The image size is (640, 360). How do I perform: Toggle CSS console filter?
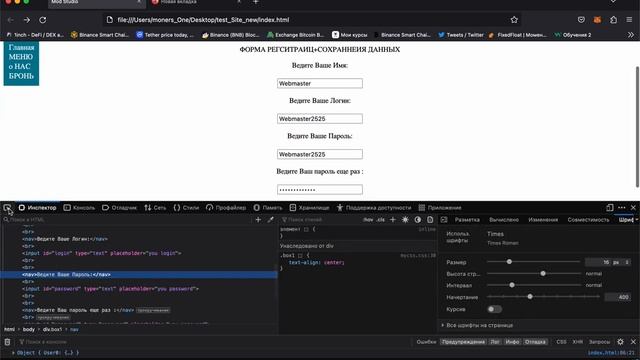(561, 342)
